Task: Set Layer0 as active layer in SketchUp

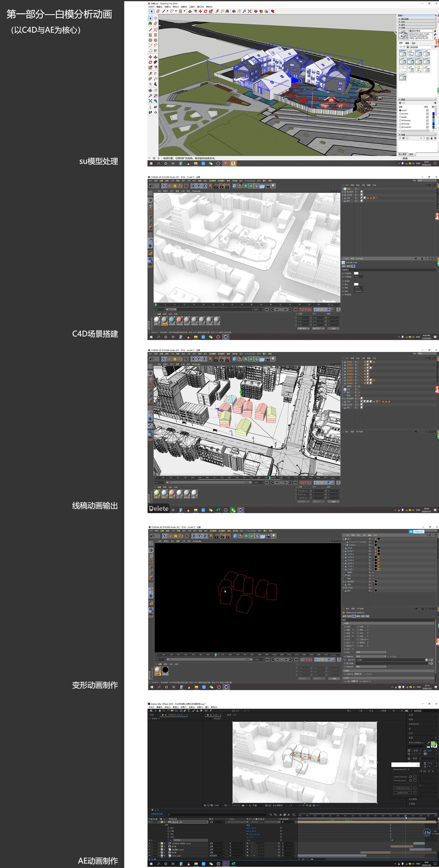Action: point(400,110)
